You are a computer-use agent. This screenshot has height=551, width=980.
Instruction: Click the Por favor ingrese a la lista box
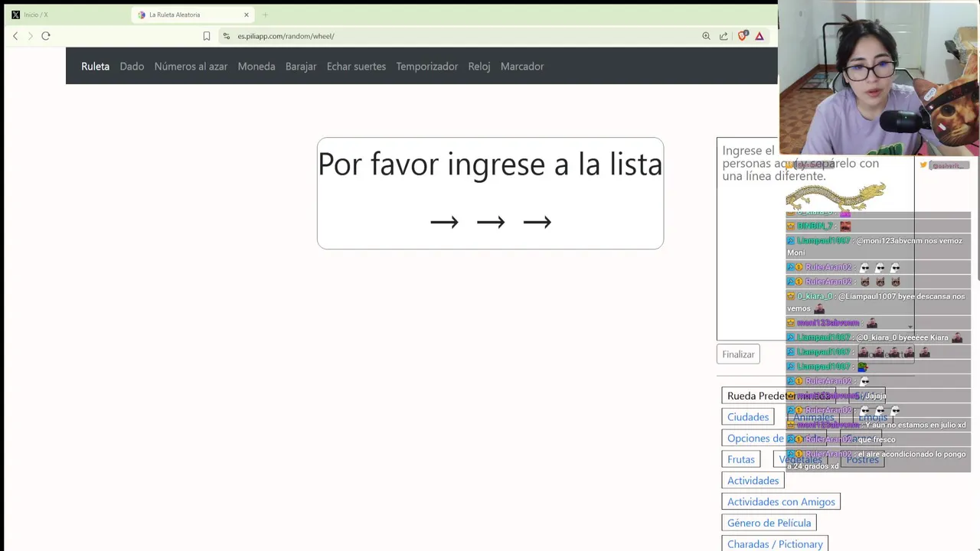click(x=490, y=194)
